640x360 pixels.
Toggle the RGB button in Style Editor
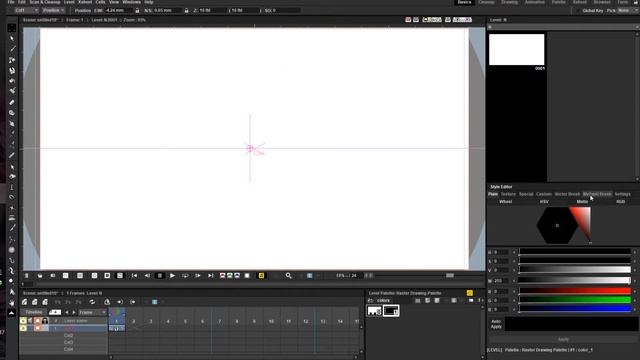pos(620,202)
